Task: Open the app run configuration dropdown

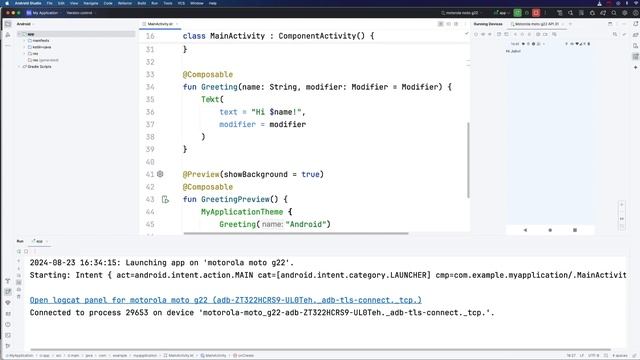Action: 501,13
